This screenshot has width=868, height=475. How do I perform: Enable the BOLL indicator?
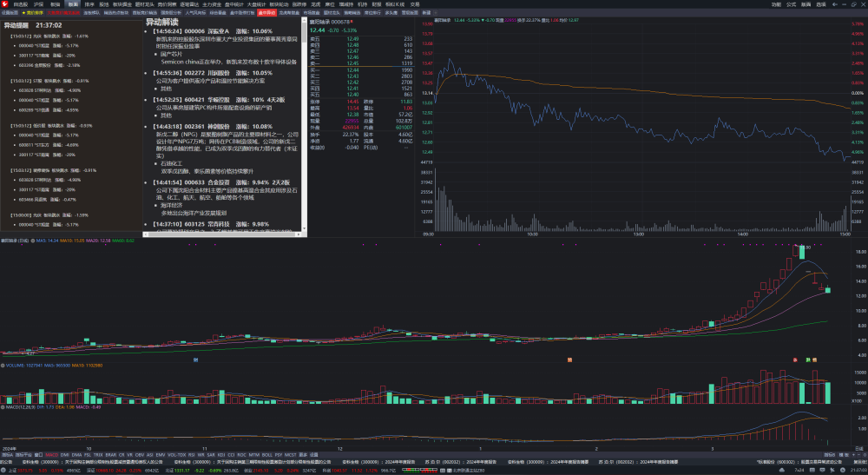(266, 455)
